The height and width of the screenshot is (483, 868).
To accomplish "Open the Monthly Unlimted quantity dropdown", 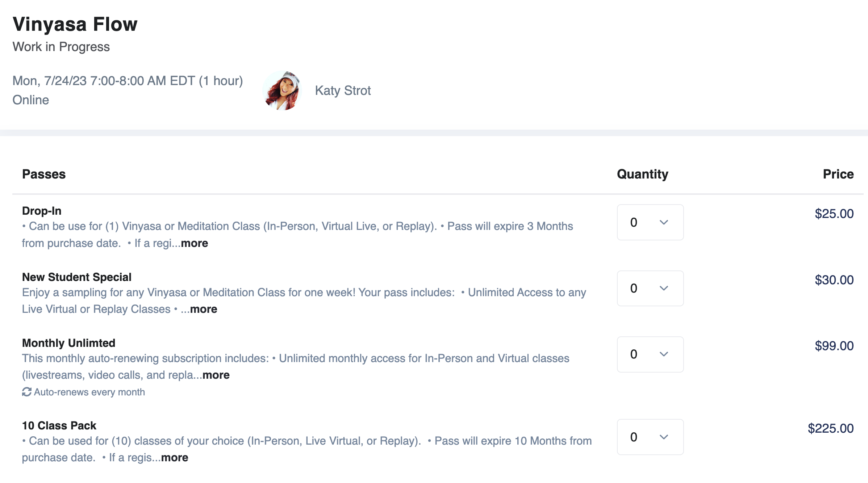I will click(x=650, y=354).
